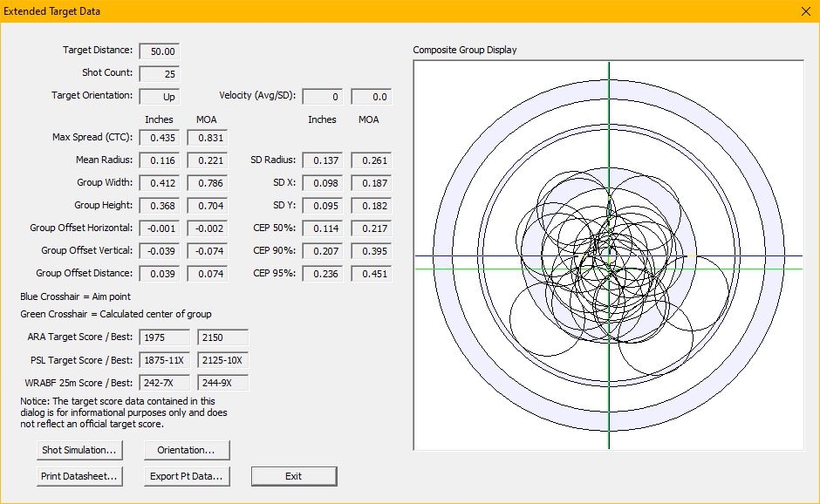
Task: Select the CEP 95% MOA field
Action: 371,274
